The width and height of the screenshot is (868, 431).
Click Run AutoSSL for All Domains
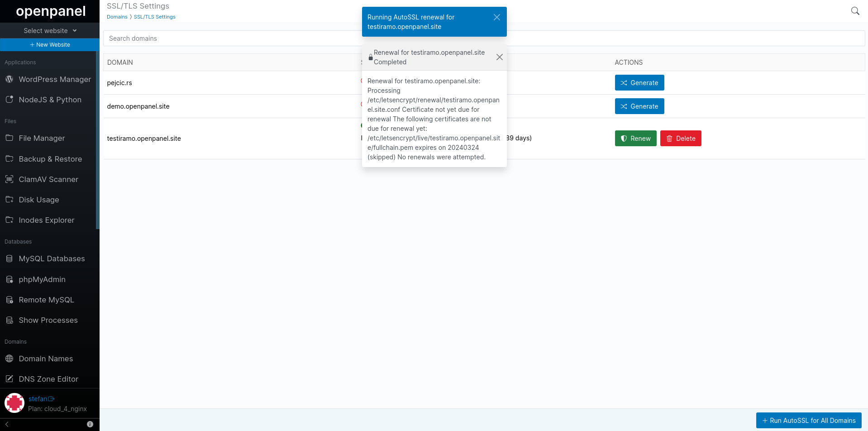[809, 421]
